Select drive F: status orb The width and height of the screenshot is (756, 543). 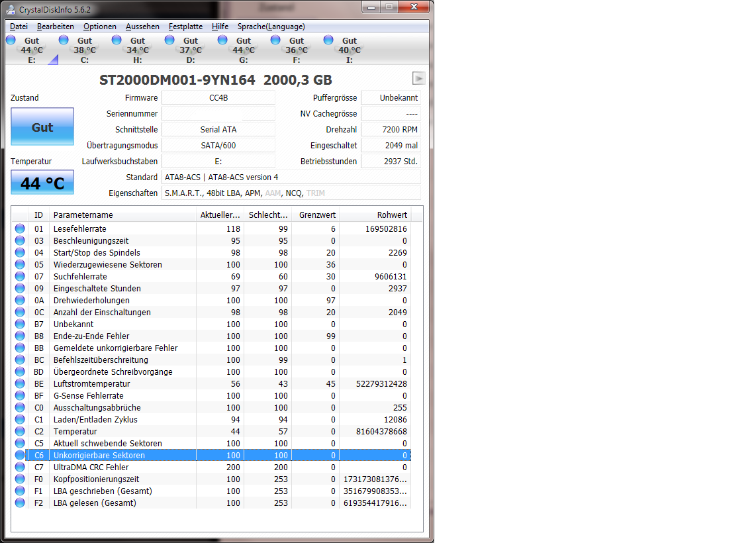pyautogui.click(x=276, y=40)
